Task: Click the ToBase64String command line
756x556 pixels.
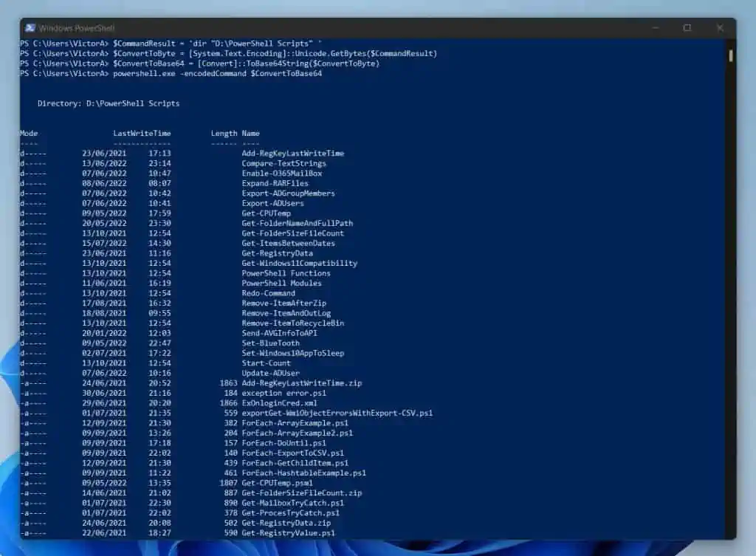Action: (200, 64)
